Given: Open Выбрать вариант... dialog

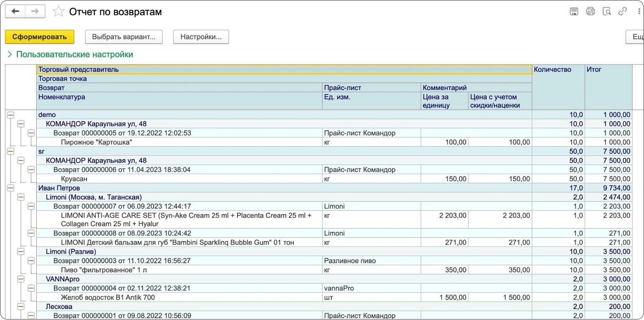Looking at the screenshot, I should [x=124, y=37].
